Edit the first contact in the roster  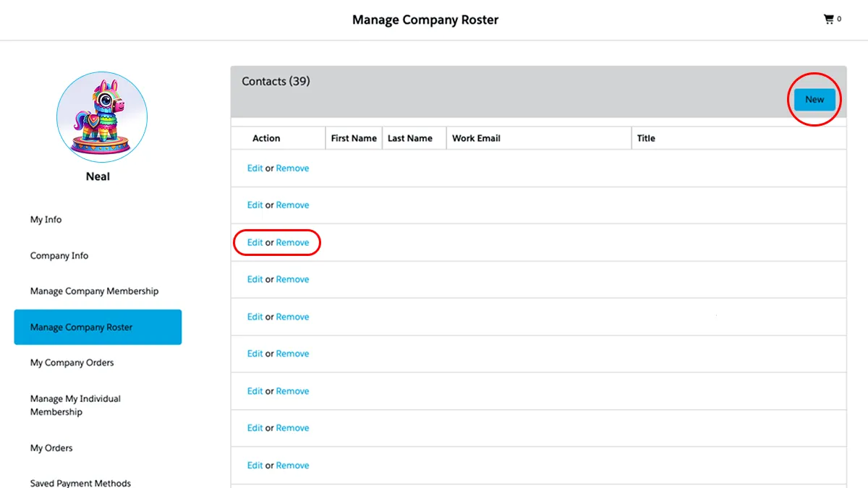point(255,168)
